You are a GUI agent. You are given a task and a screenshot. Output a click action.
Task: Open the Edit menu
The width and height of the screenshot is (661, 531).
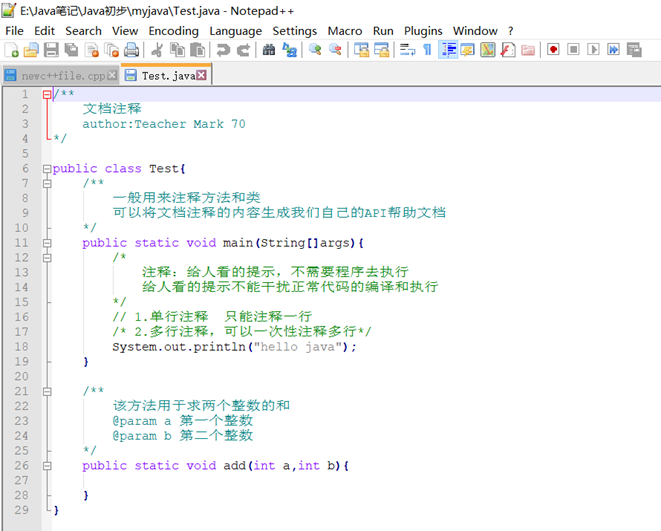pyautogui.click(x=44, y=31)
